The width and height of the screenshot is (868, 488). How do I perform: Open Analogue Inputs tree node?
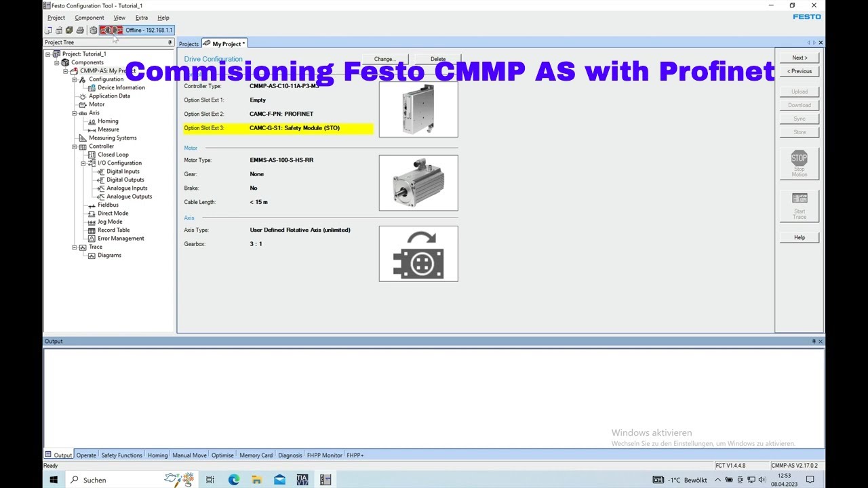127,188
